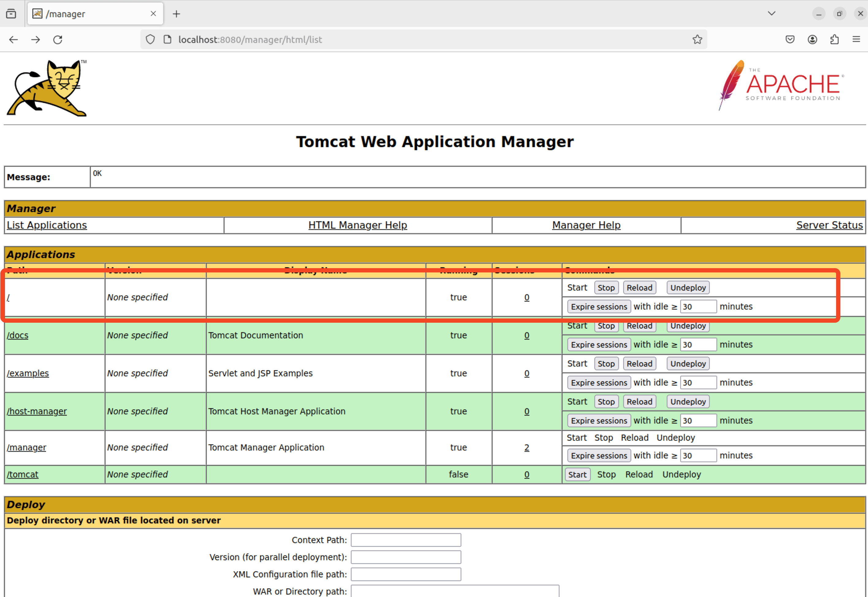Image resolution: width=868 pixels, height=597 pixels.
Task: Open the Server Status link
Action: [829, 225]
